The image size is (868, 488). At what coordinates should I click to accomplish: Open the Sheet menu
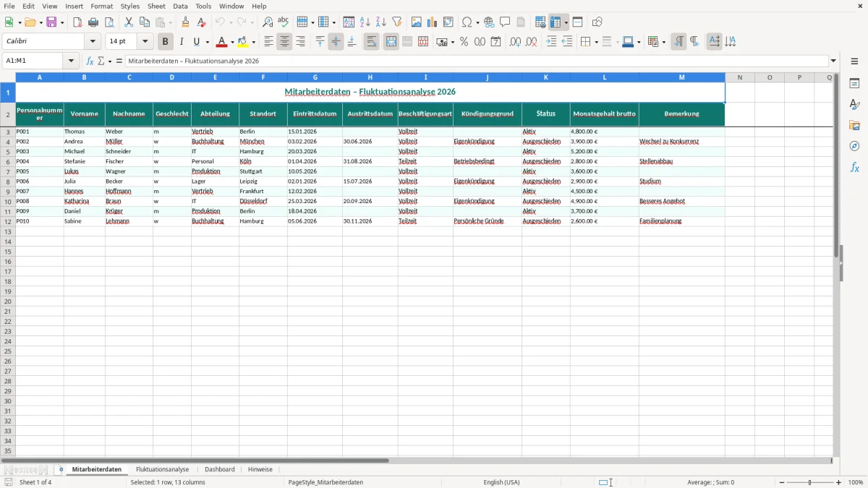click(x=156, y=6)
